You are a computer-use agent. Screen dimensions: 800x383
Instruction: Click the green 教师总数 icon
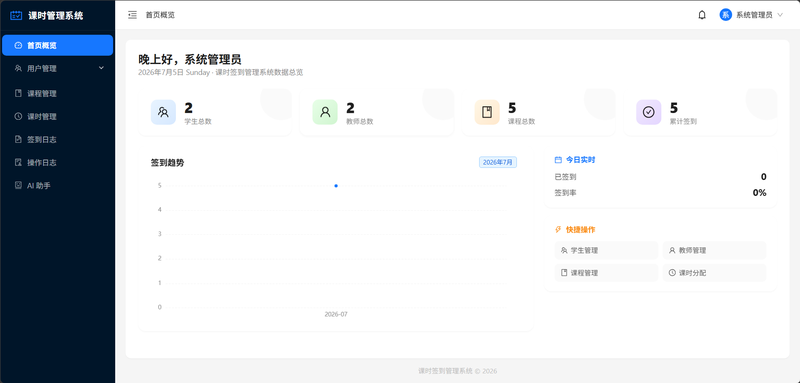tap(325, 112)
